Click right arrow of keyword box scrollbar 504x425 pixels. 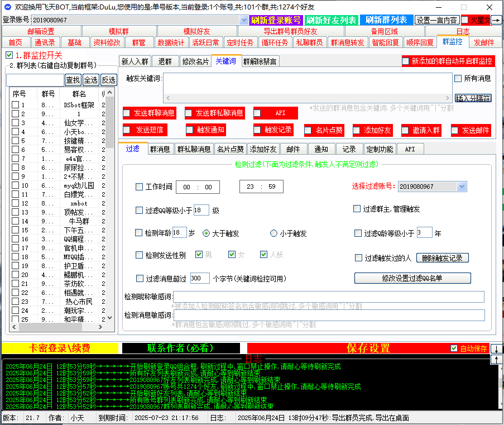(448, 98)
